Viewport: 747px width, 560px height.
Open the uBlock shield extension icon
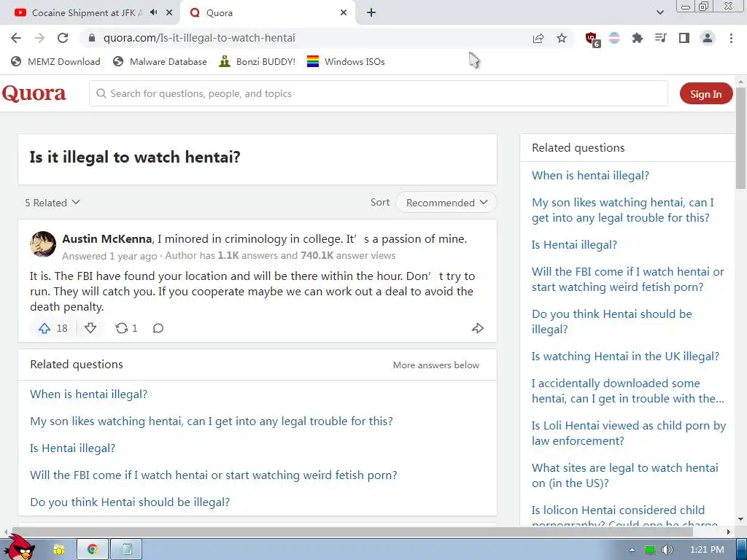592,39
